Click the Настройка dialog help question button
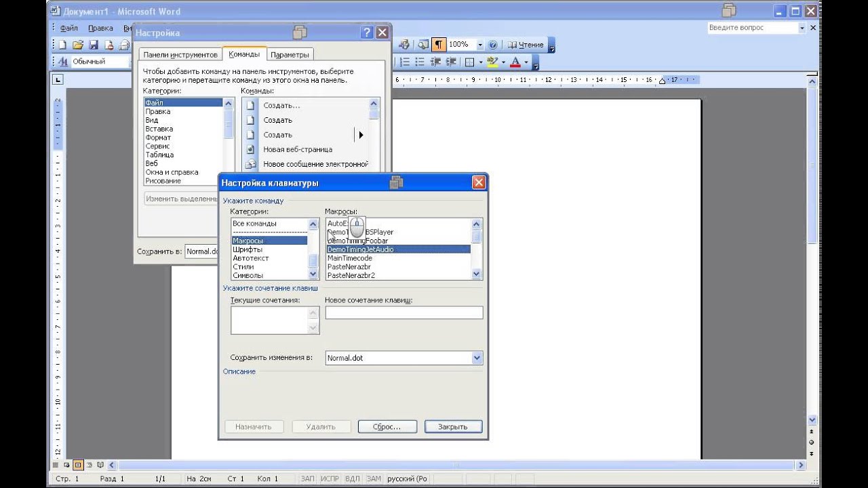Screen dimensions: 868x488 coord(367,33)
